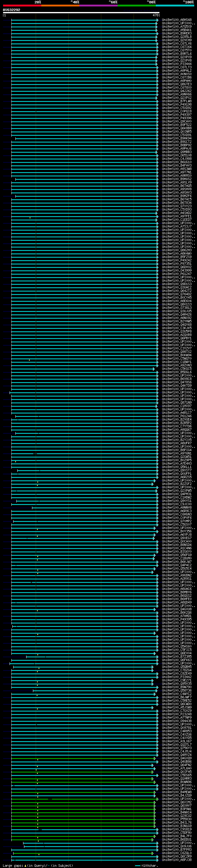Screen dimensions: 197x868
Task: Open hit UniRef100_A8HS48
Action: [176, 20]
